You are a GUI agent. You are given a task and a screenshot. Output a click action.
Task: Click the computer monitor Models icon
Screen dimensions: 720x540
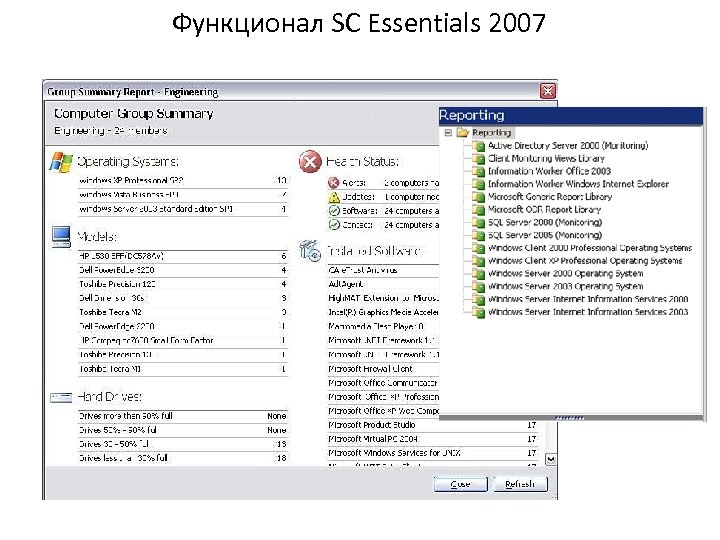click(61, 236)
